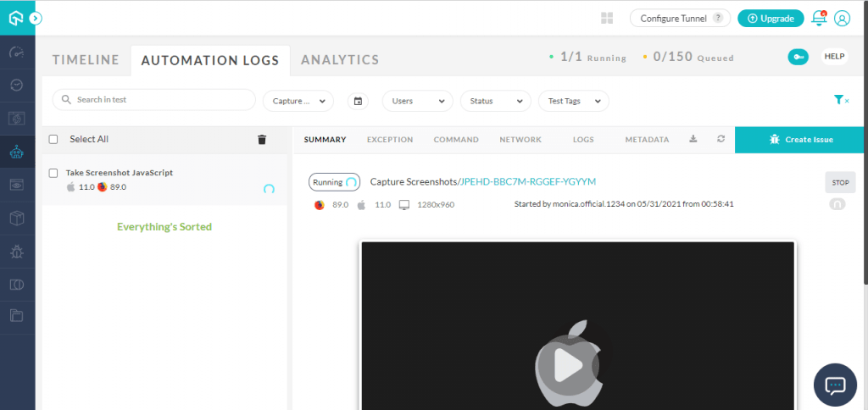
Task: Open the user profile avatar icon
Action: click(842, 19)
